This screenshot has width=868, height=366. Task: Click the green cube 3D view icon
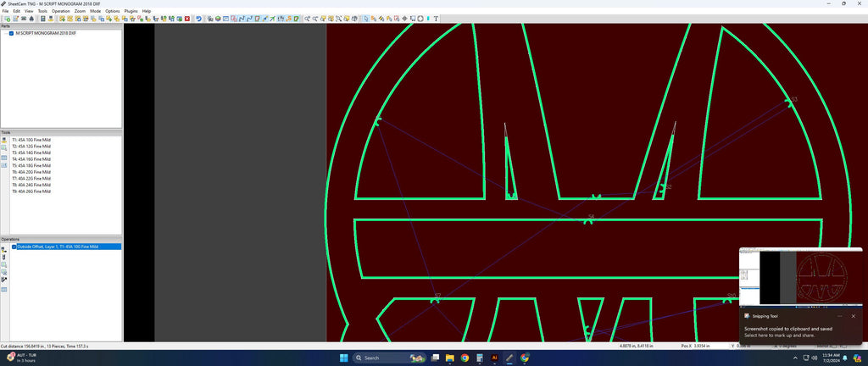coord(218,19)
